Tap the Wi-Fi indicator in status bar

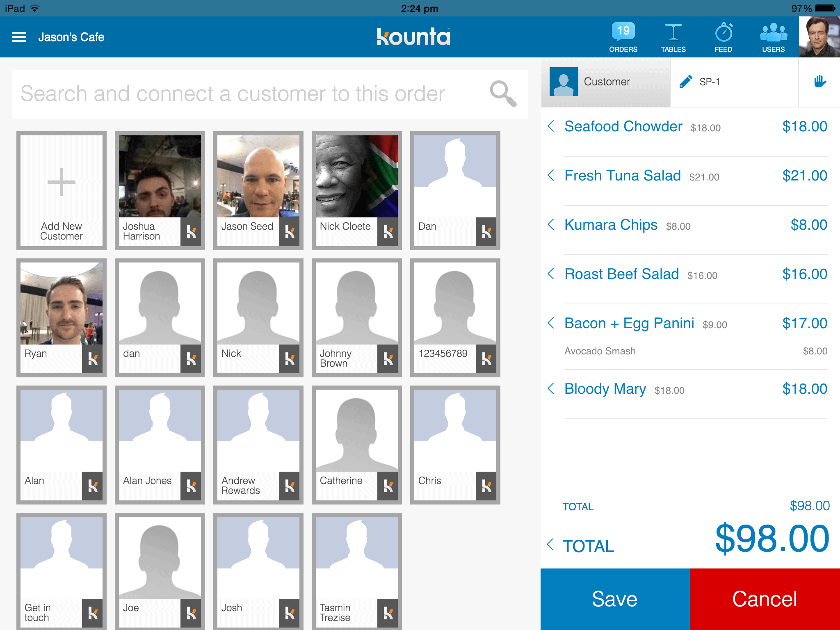(x=35, y=8)
